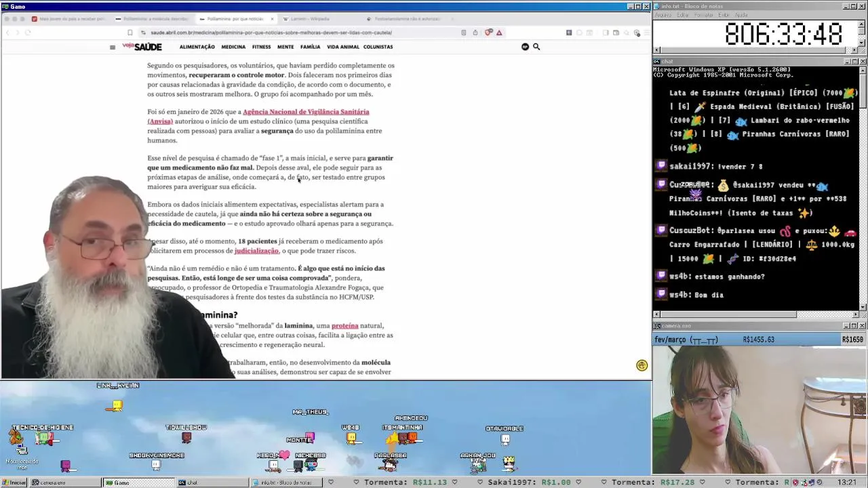
Task: Click the browser bookmark icon before the URL
Action: (x=130, y=33)
